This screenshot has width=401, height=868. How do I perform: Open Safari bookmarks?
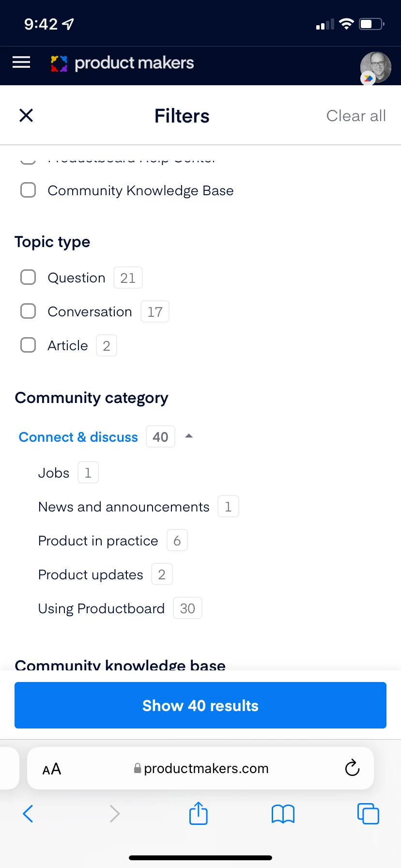pos(283,814)
